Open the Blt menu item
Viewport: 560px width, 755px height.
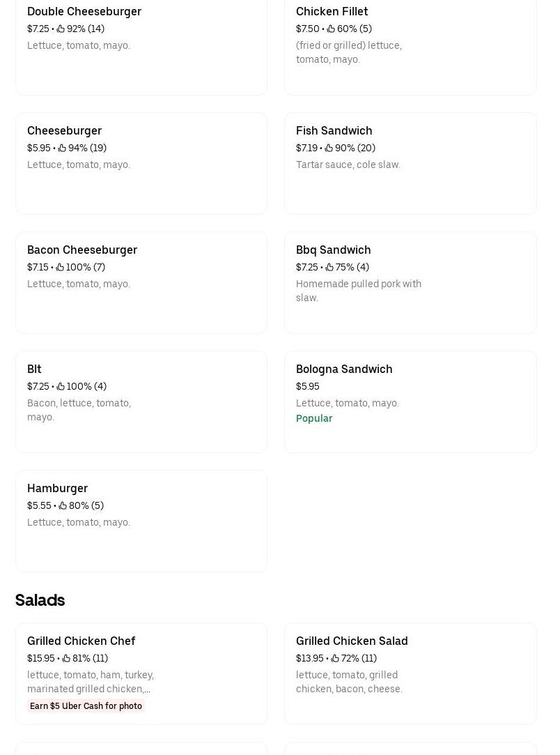141,402
